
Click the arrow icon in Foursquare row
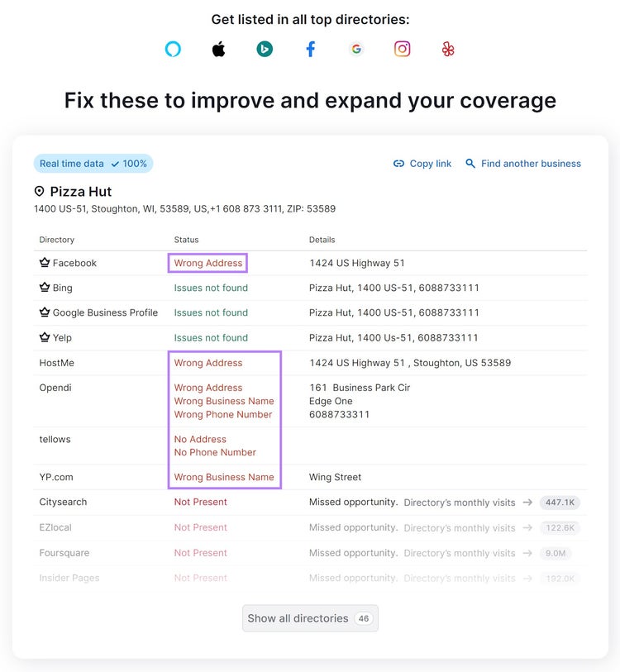pos(527,553)
